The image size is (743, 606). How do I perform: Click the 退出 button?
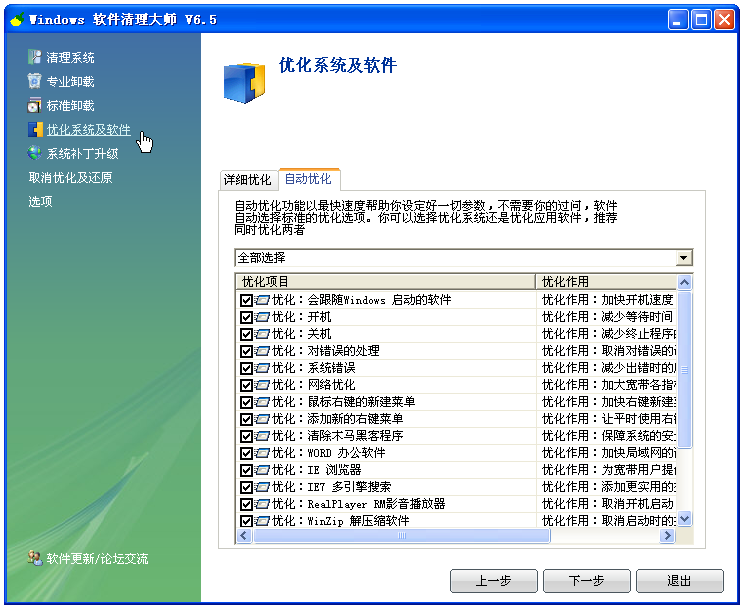[x=680, y=580]
